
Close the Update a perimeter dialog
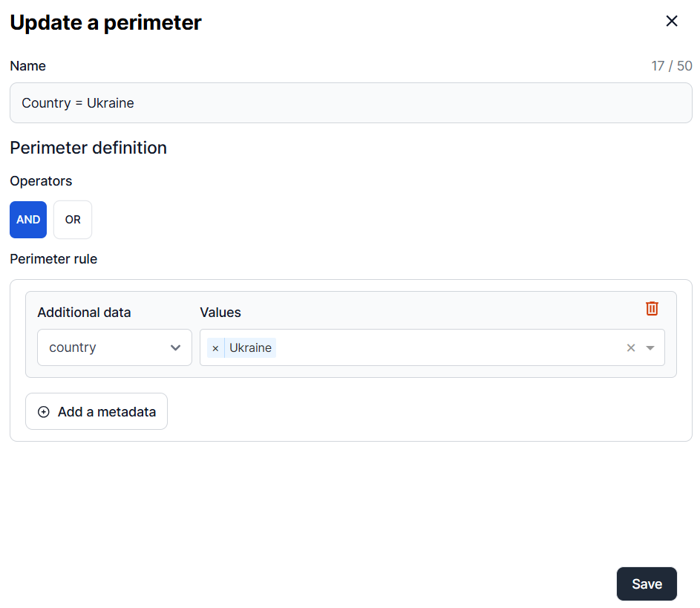point(672,22)
